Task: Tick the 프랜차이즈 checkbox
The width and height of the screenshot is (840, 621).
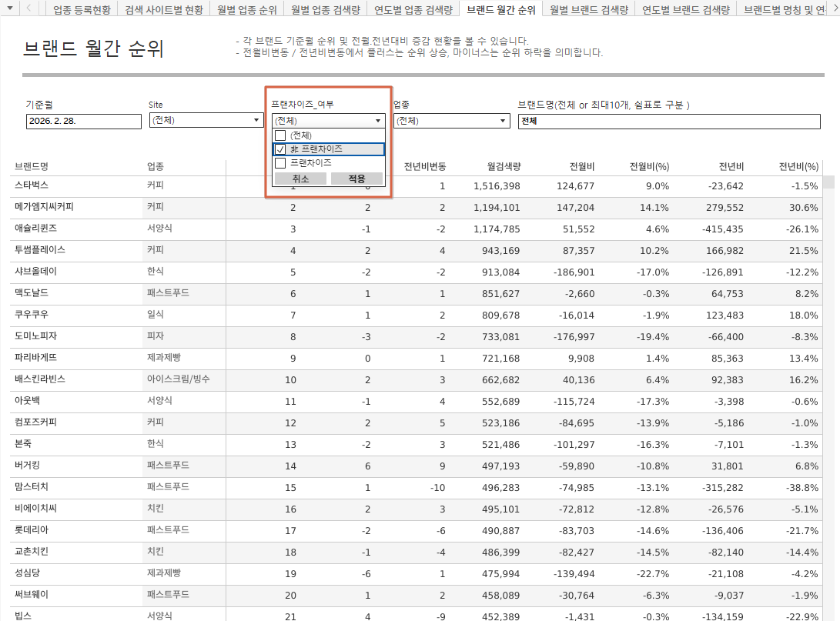Action: tap(280, 163)
